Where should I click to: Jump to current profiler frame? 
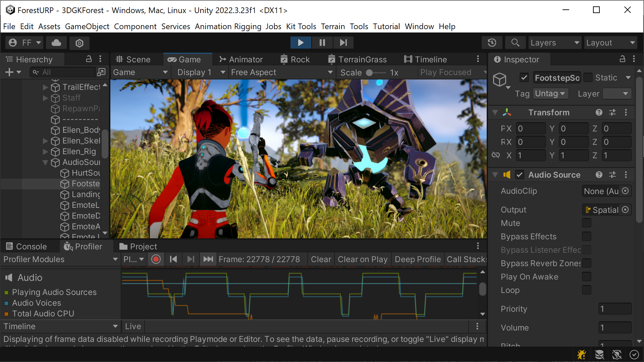coord(208,259)
